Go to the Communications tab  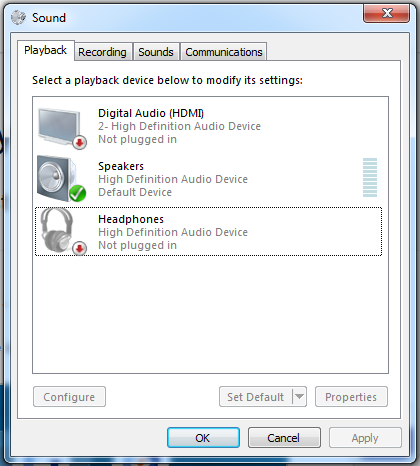tap(224, 52)
